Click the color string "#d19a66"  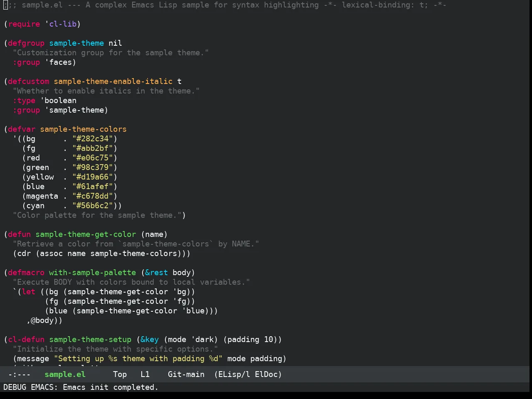pyautogui.click(x=93, y=177)
